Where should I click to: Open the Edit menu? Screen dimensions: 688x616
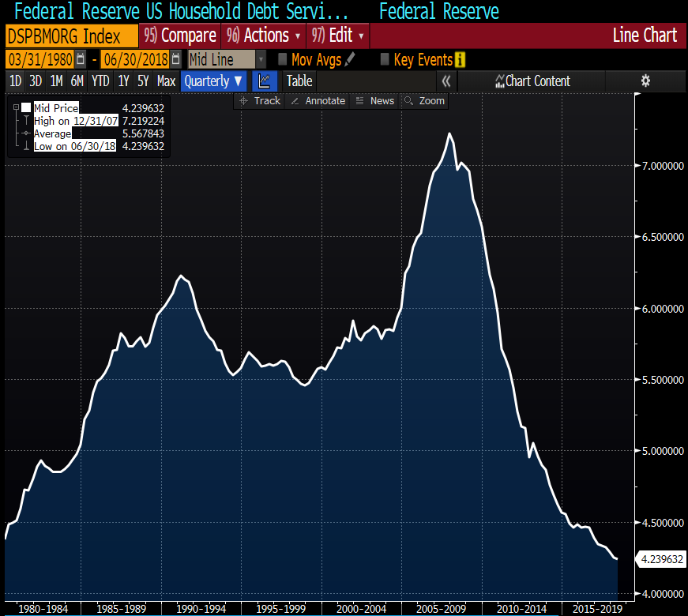click(x=339, y=36)
